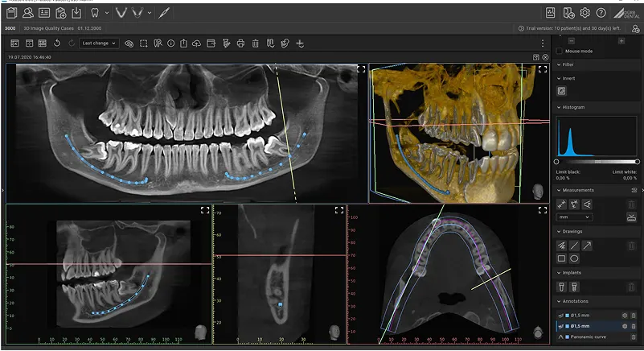Enable the Mouse mode checkbox
Viewport: 644px width, 351px height.
click(559, 51)
